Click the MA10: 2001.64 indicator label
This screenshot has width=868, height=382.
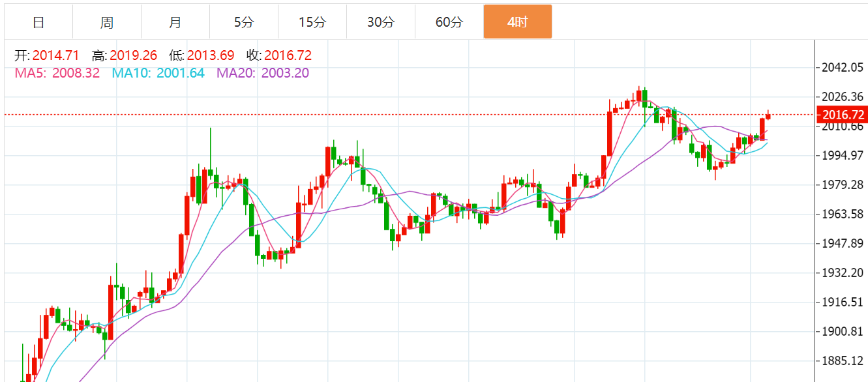(x=158, y=73)
